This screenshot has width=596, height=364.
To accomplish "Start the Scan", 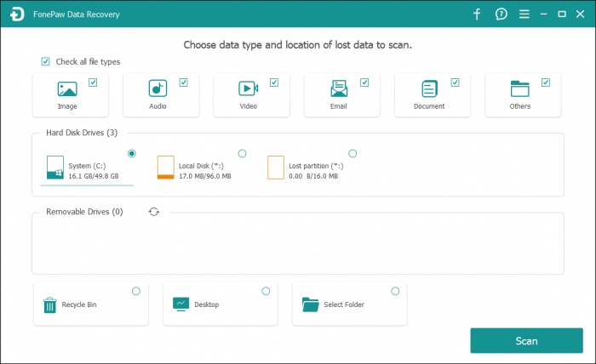I will tap(526, 341).
